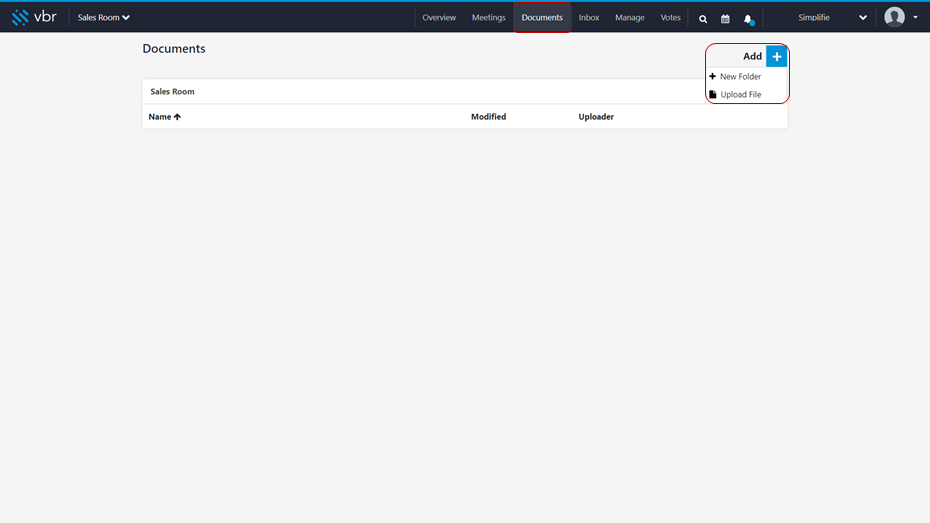Screen dimensions: 930x523
Task: Choose Upload File from Add menu
Action: coord(735,94)
